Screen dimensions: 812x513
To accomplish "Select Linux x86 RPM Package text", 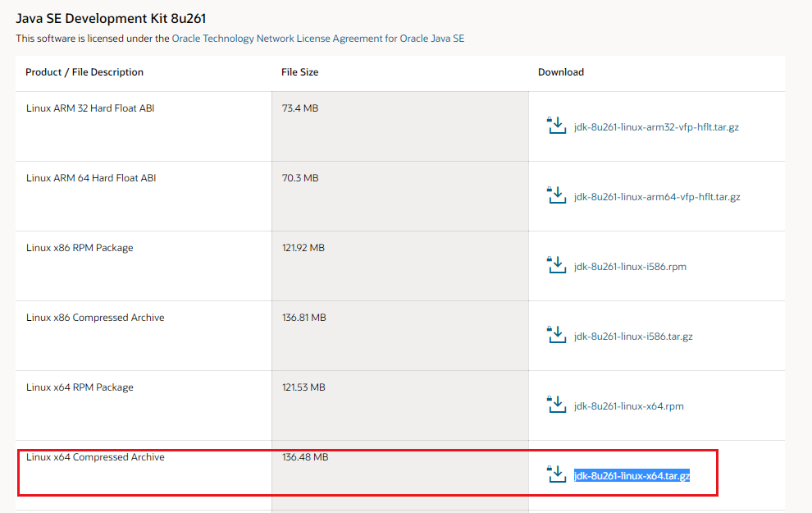I will click(x=80, y=248).
